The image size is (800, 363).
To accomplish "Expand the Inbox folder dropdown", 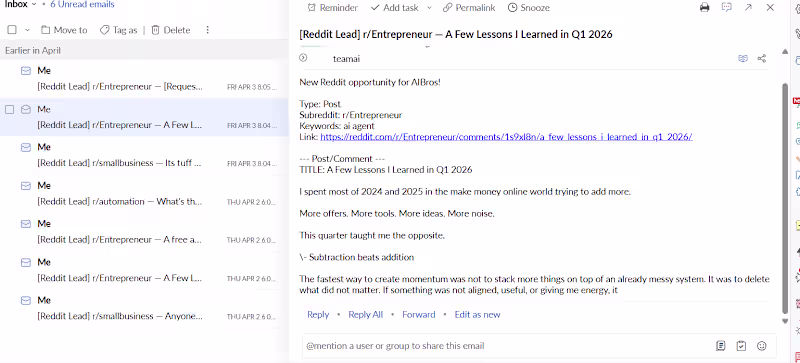I will (34, 4).
